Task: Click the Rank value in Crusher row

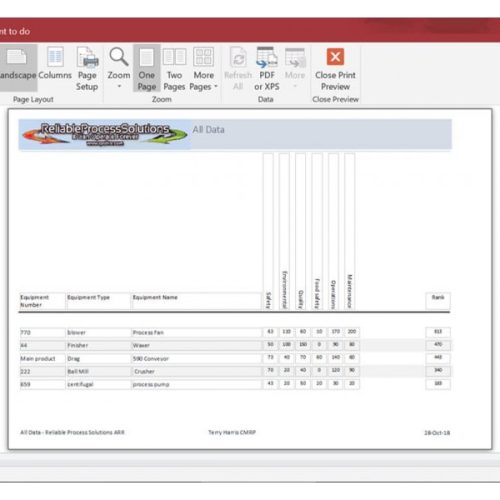Action: click(438, 370)
